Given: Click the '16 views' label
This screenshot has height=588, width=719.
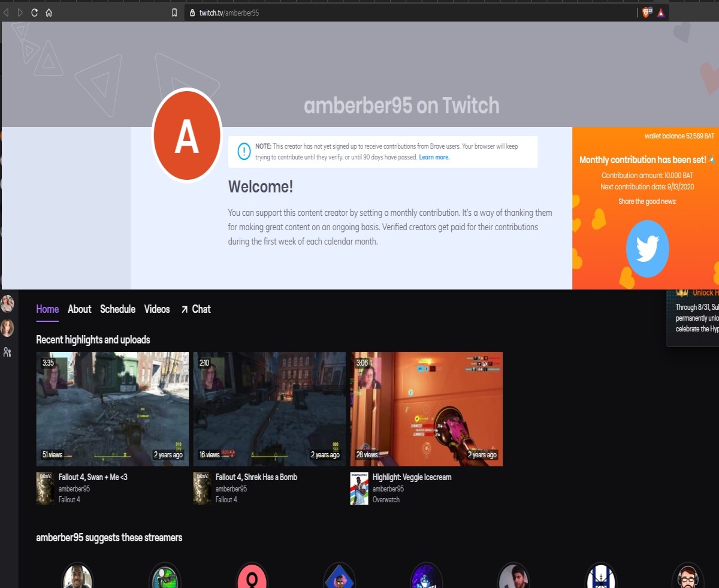Looking at the screenshot, I should click(x=209, y=455).
